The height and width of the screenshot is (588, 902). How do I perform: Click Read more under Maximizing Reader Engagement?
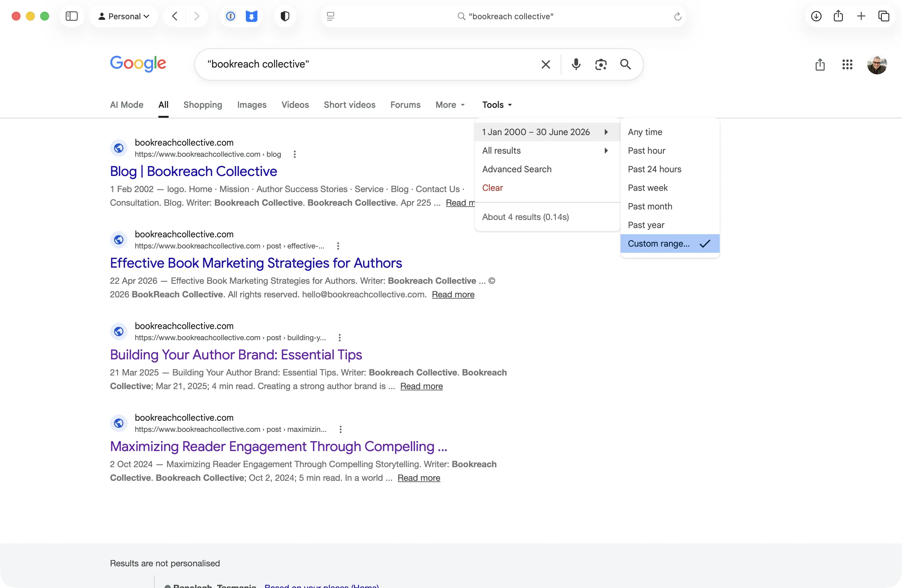click(x=419, y=478)
